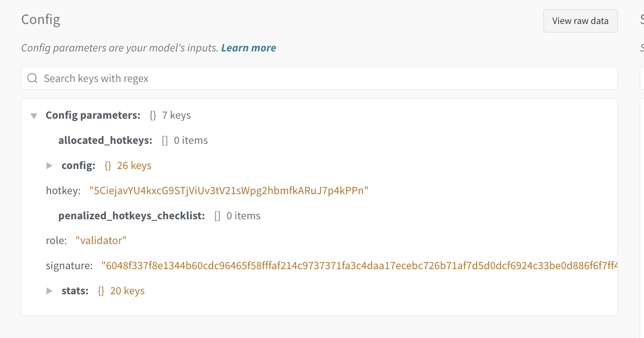Screen dimensions: 644x338
Task: Select the hotkey value string
Action: tap(228, 191)
